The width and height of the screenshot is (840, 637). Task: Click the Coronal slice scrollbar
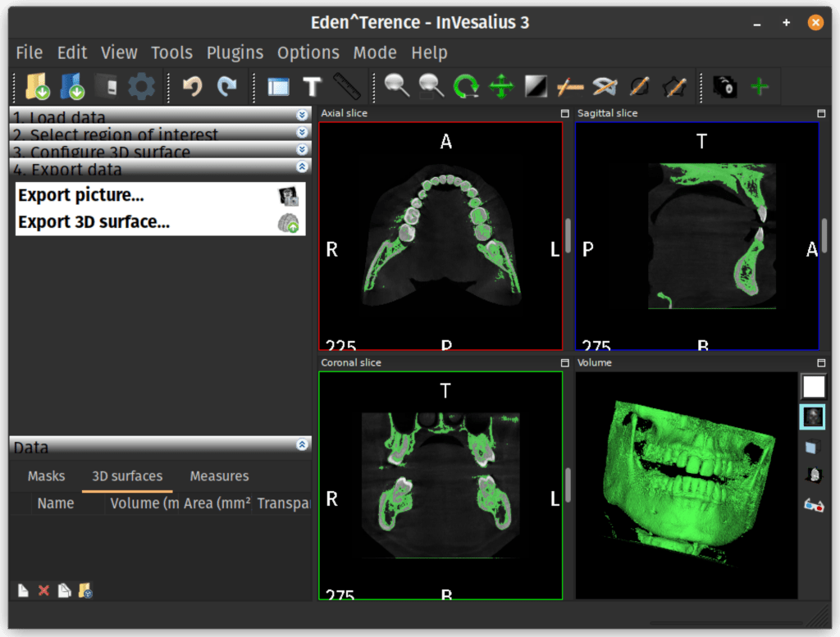click(x=568, y=485)
